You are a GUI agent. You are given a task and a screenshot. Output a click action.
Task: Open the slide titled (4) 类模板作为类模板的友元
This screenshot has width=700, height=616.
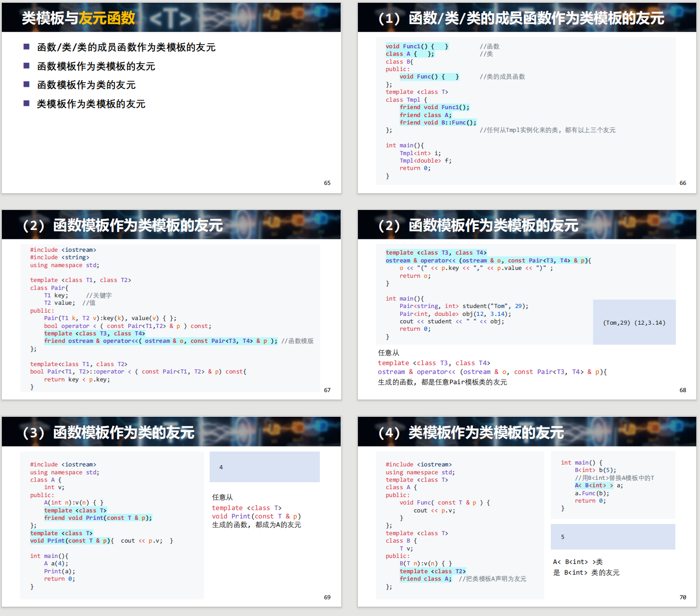point(527,511)
